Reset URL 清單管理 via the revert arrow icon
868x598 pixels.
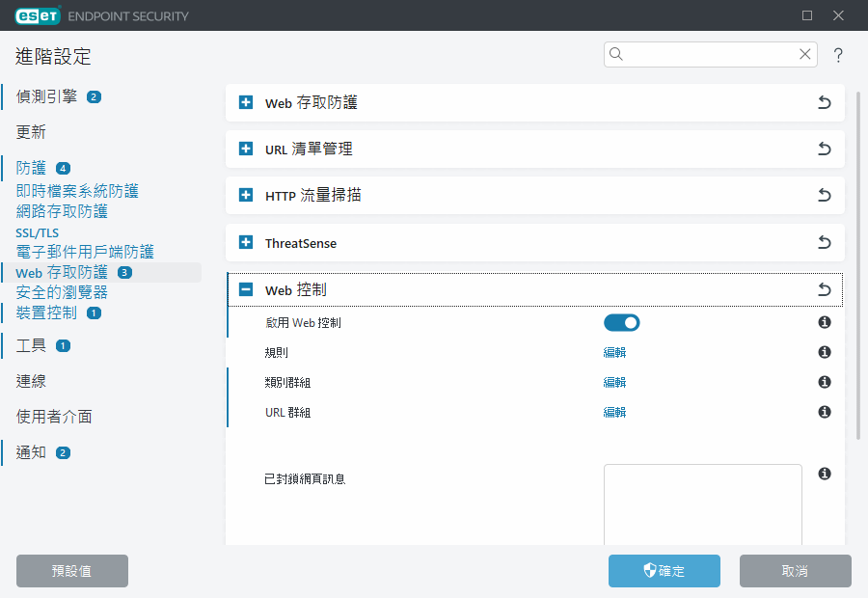(x=824, y=149)
